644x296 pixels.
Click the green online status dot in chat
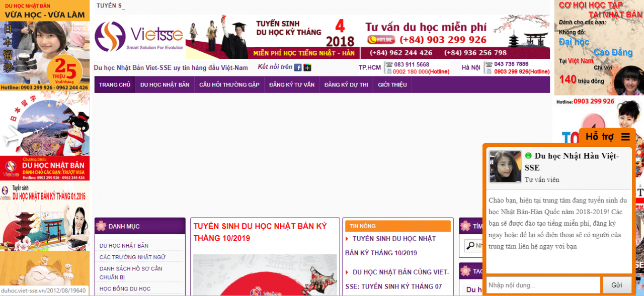point(528,156)
